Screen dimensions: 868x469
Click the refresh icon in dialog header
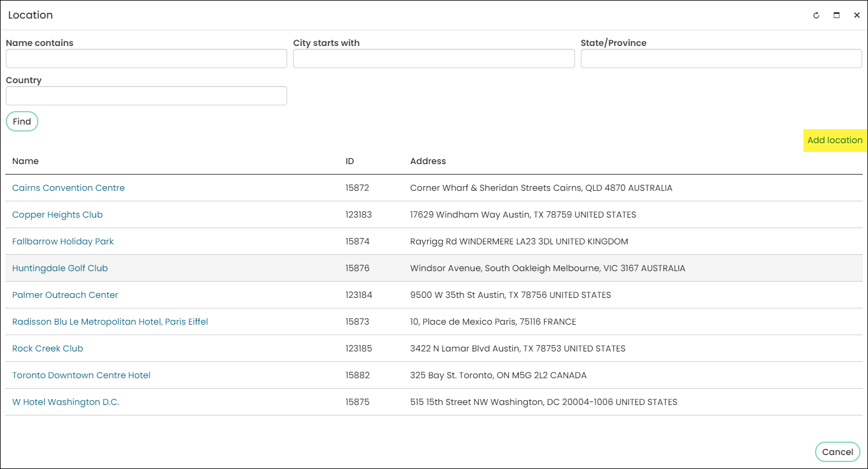click(816, 15)
